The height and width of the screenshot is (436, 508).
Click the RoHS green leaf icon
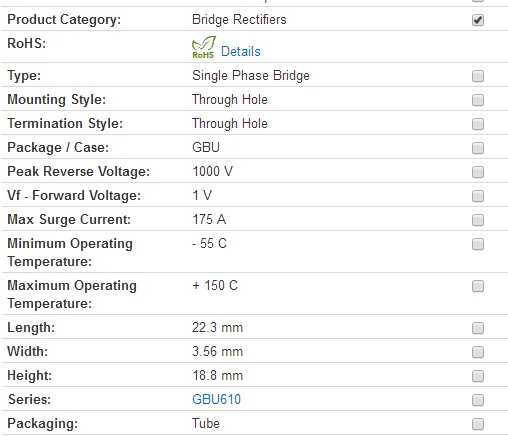(x=204, y=47)
